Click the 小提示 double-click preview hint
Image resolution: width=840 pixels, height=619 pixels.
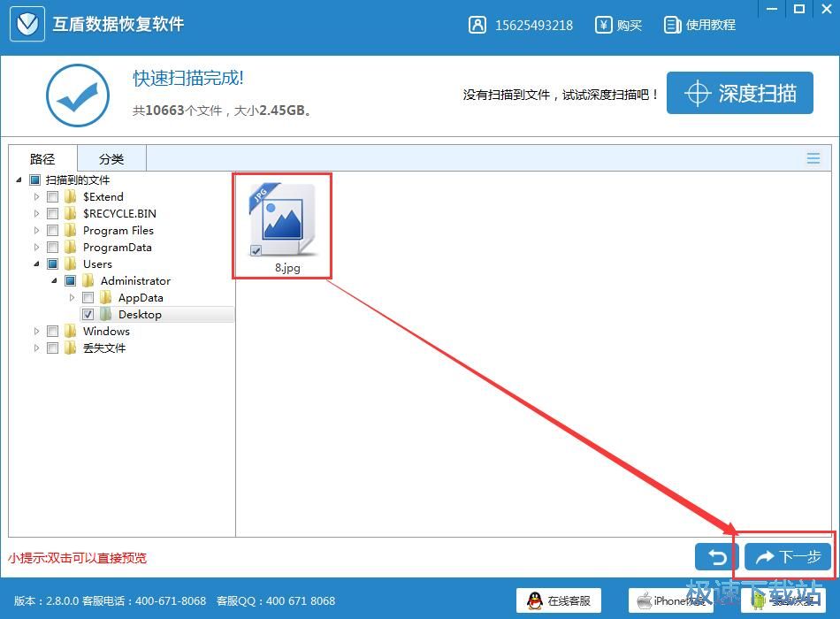coord(77,558)
